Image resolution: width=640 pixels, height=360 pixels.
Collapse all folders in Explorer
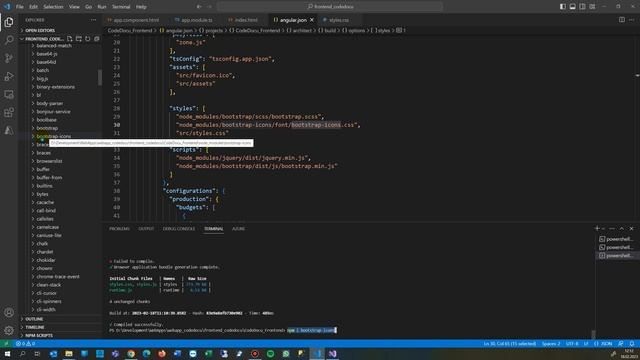97,39
